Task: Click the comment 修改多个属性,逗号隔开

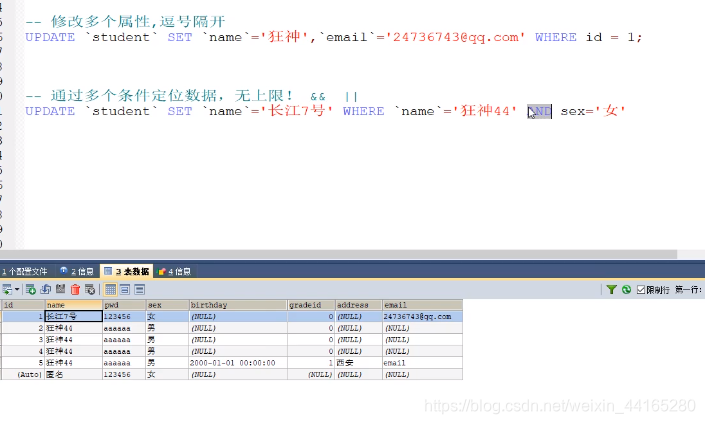Action: (x=138, y=21)
